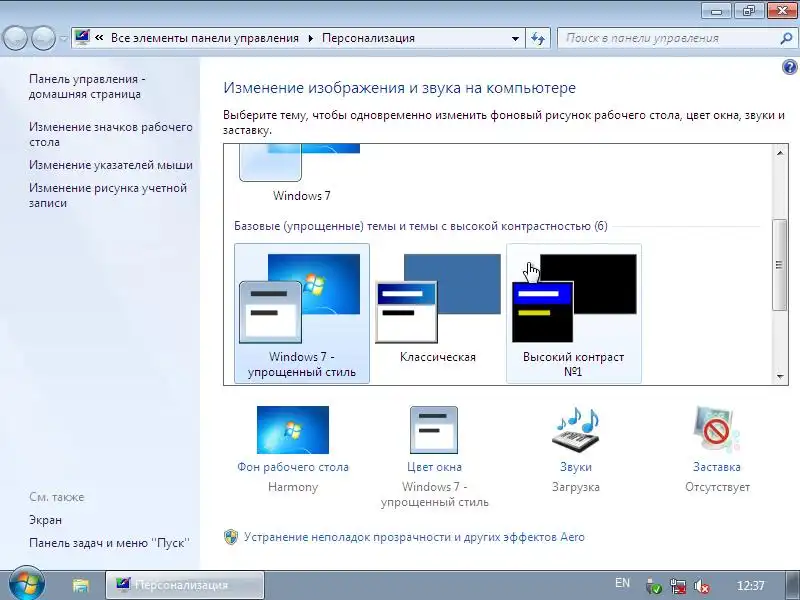Image resolution: width=800 pixels, height=600 pixels.
Task: Click 'Устранение неполадок прозрачности' Aero link
Action: (x=414, y=537)
